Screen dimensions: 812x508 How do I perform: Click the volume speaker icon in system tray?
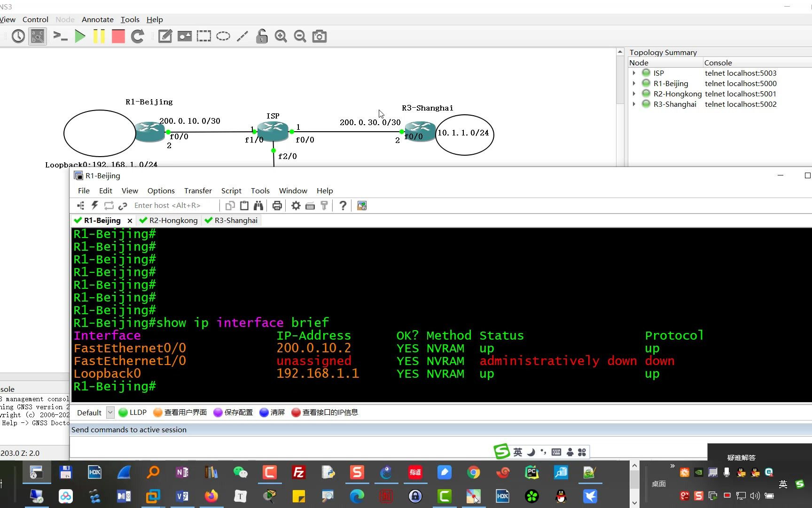coord(755,495)
